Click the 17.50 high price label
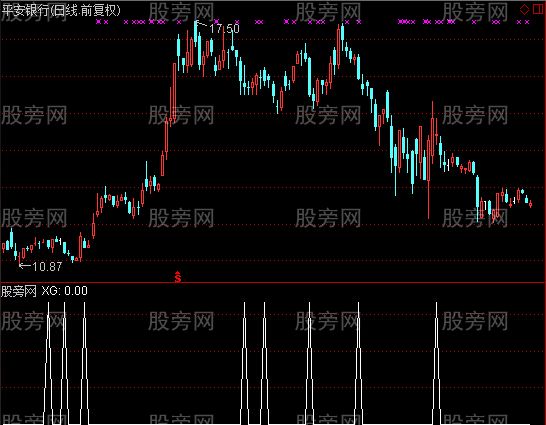This screenshot has width=546, height=425. [x=225, y=29]
